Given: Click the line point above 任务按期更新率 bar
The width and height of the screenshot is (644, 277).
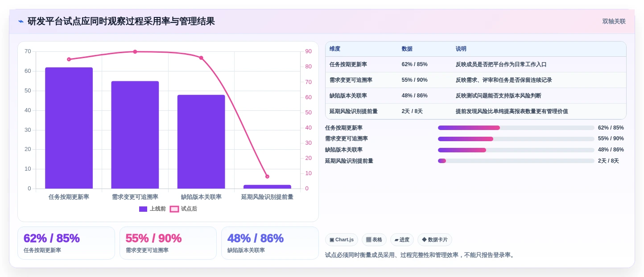Looking at the screenshot, I should [x=69, y=59].
